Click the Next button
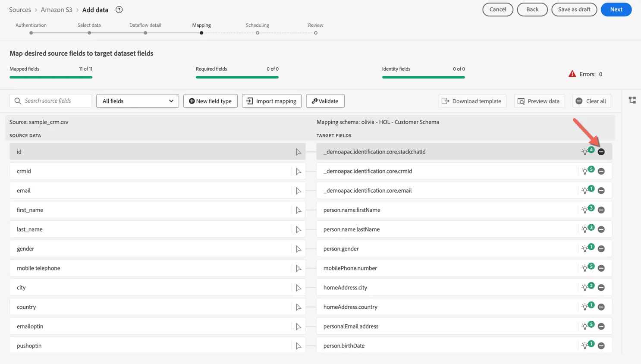 click(x=616, y=9)
